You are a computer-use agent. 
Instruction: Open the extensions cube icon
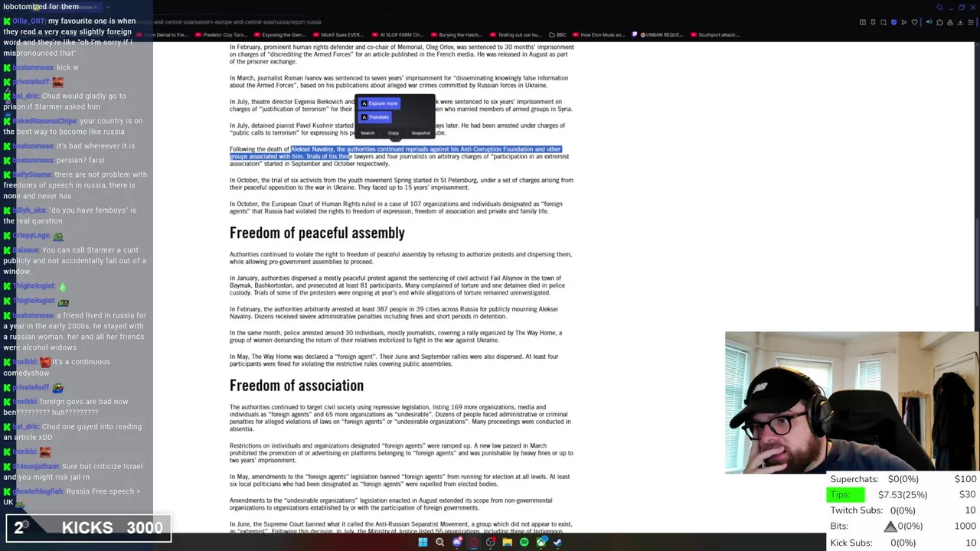939,22
